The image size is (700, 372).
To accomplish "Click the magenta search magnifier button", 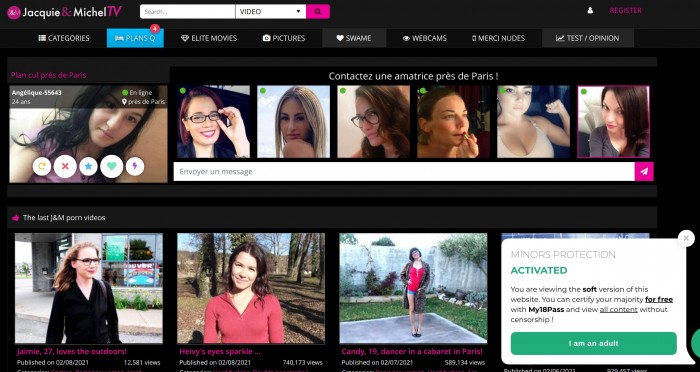I will click(318, 12).
